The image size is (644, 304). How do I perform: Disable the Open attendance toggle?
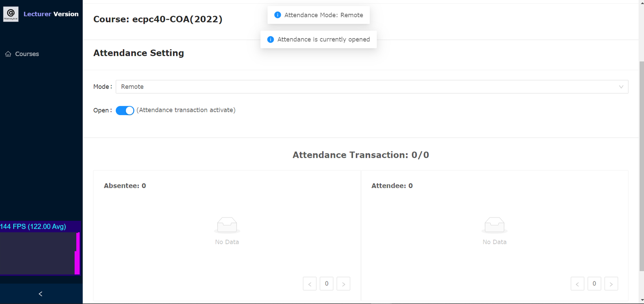coord(125,110)
